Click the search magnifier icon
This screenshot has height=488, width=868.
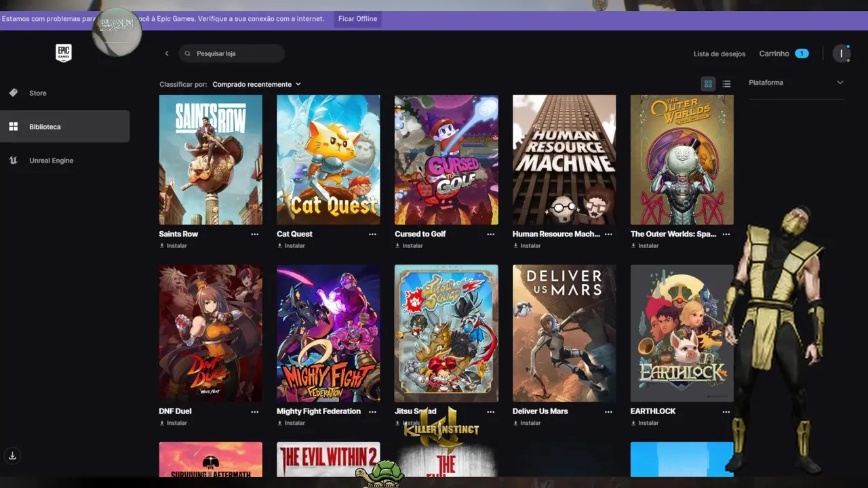coord(188,54)
